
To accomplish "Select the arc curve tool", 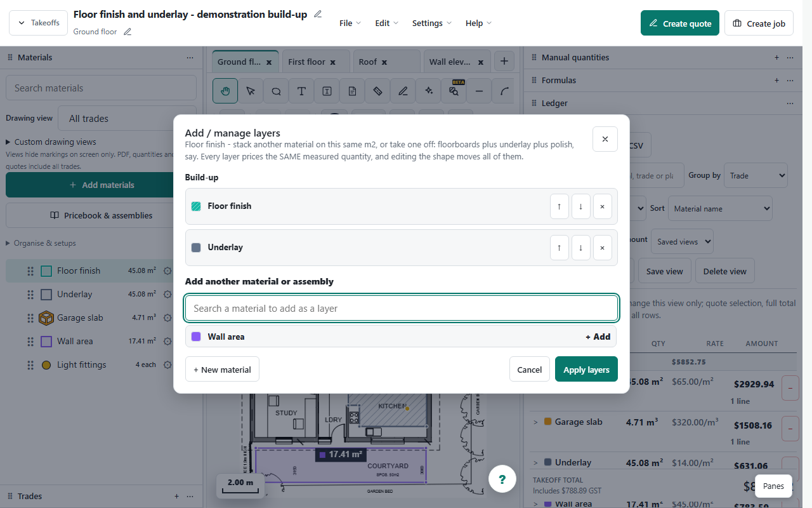I will point(504,91).
